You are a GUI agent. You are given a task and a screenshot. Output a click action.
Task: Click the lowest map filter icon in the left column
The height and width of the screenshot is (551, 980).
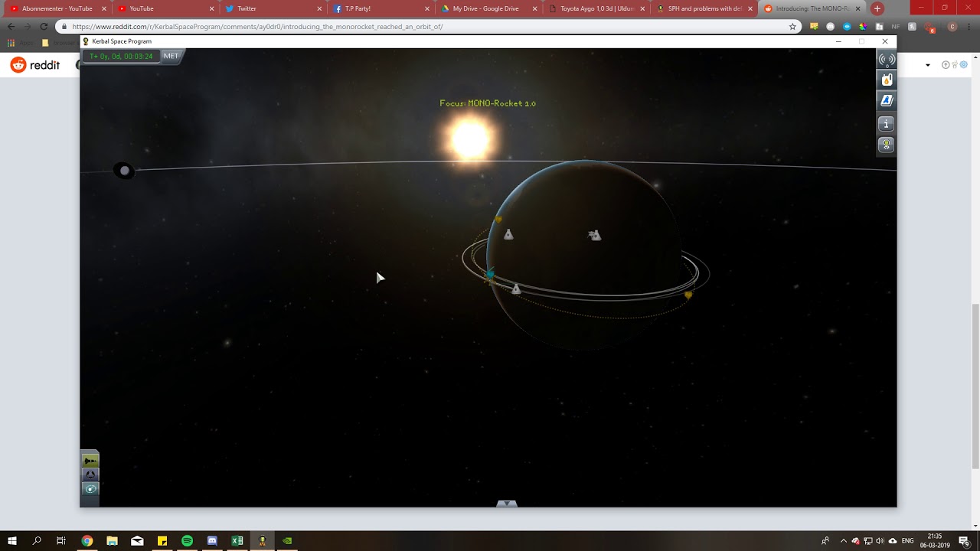90,488
